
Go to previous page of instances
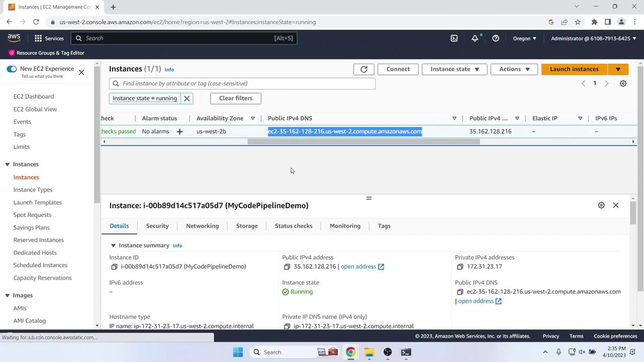pyautogui.click(x=583, y=83)
